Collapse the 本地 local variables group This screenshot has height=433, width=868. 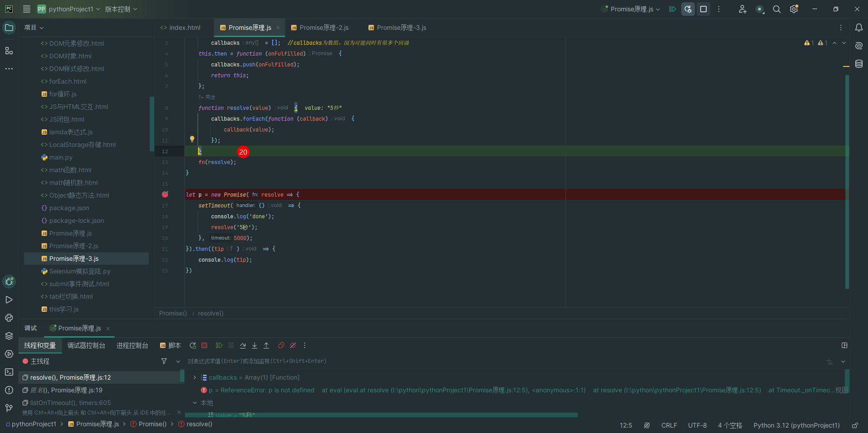tap(195, 403)
